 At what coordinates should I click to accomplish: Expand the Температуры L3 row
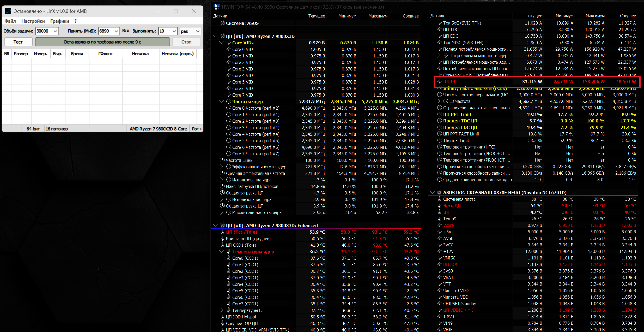[222, 310]
